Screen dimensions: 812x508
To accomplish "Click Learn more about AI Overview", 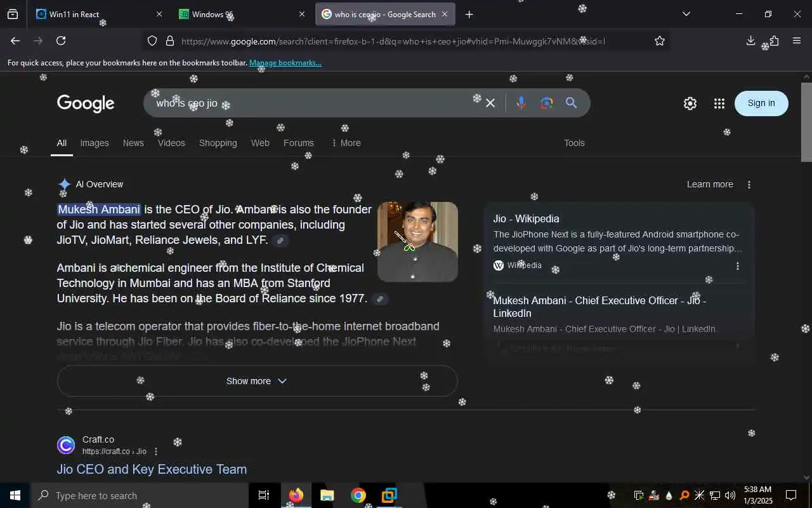I will coord(710,184).
